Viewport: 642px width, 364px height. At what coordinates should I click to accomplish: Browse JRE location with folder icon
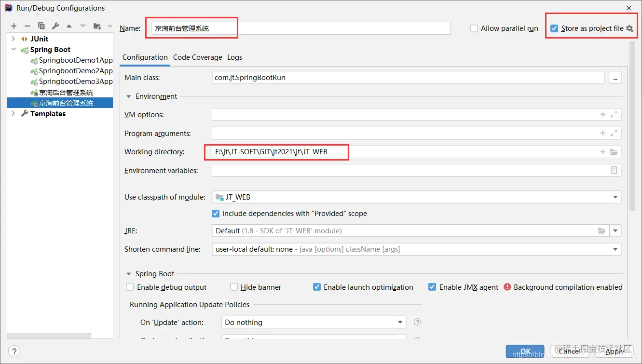click(601, 231)
